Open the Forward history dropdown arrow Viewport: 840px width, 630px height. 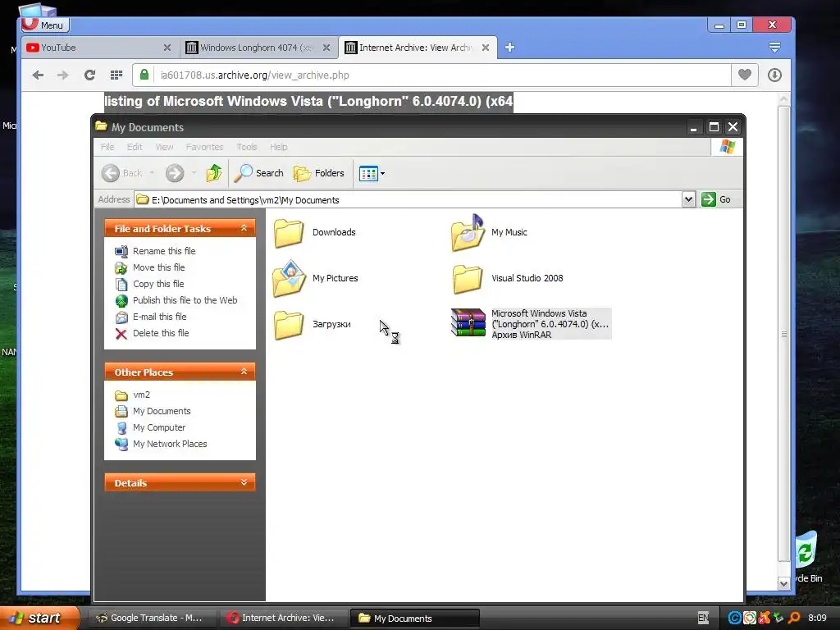click(x=194, y=173)
